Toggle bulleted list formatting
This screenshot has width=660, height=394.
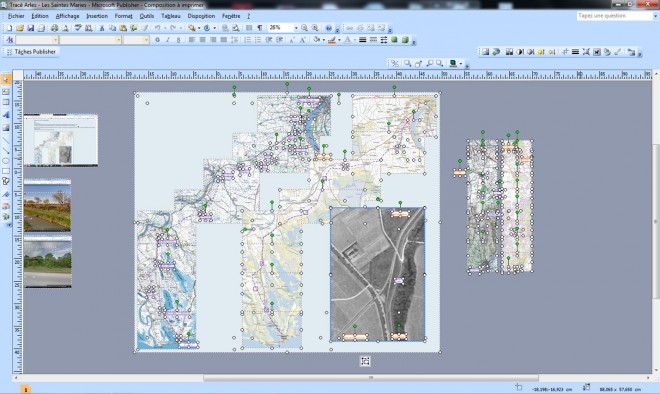click(x=258, y=40)
